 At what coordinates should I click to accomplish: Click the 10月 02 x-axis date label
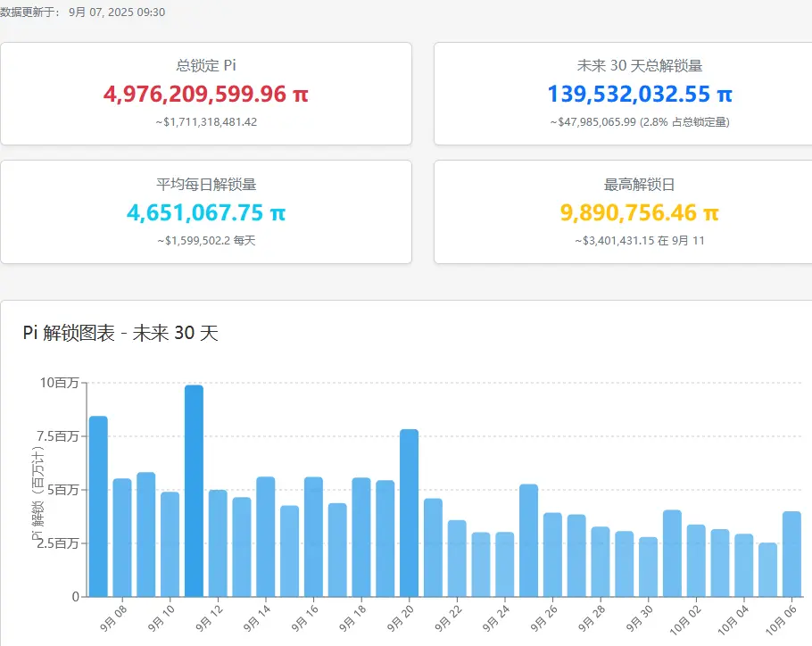[684, 620]
